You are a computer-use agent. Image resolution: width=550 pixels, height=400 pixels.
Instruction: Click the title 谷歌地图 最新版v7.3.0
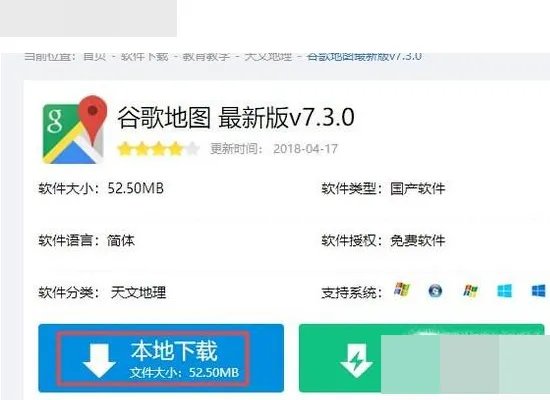point(236,118)
